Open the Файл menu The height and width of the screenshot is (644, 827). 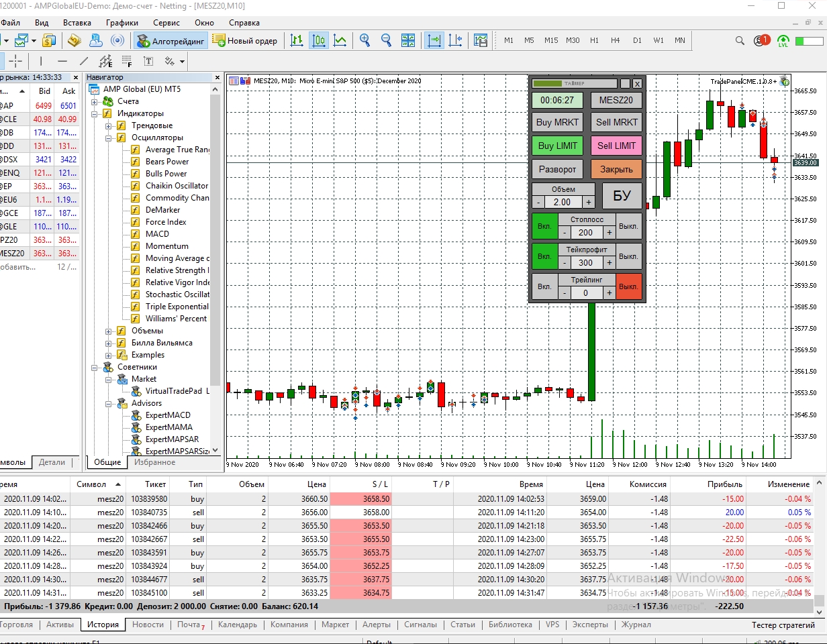pos(10,22)
